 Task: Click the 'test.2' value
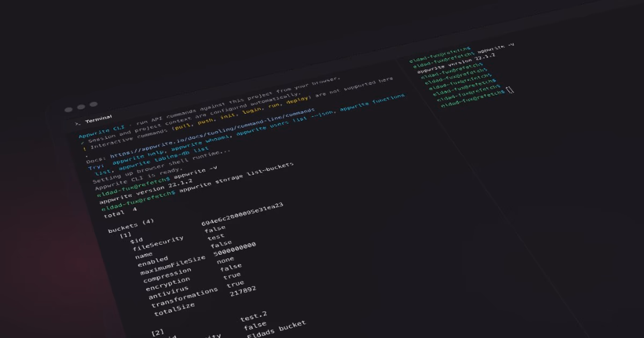(253, 315)
